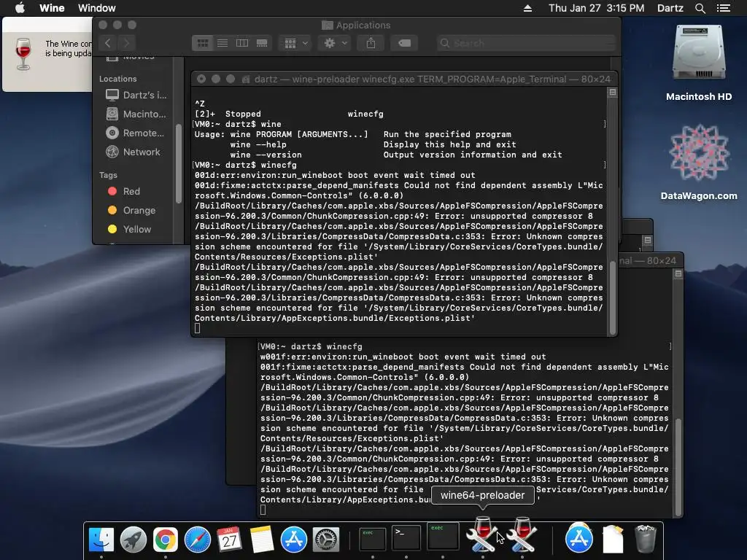Open Spotlight search icon
The height and width of the screenshot is (560, 747).
click(x=700, y=8)
